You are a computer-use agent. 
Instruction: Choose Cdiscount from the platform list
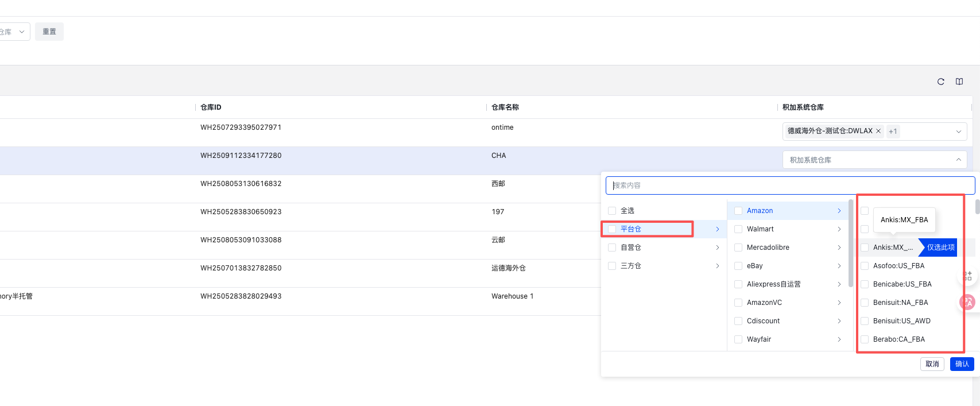pos(763,321)
